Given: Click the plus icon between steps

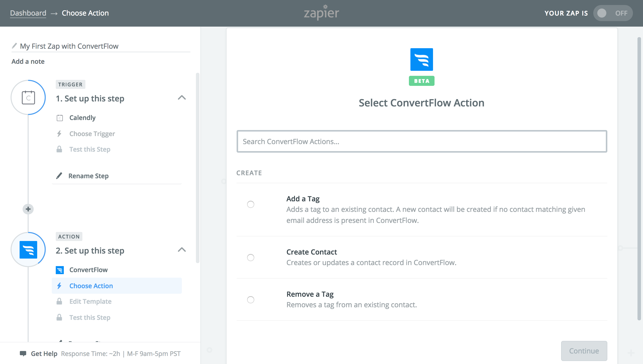Looking at the screenshot, I should pyautogui.click(x=28, y=209).
